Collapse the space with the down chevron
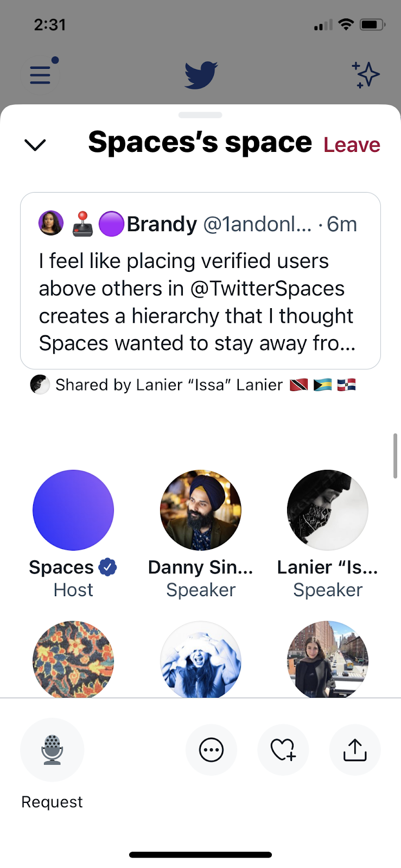 click(x=35, y=145)
